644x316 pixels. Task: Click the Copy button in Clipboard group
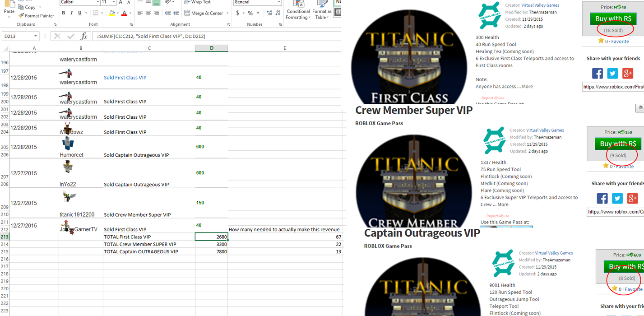coord(27,7)
